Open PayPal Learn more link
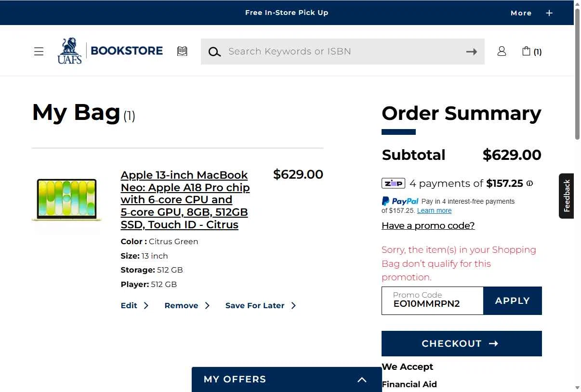The height and width of the screenshot is (392, 581). [x=435, y=210]
